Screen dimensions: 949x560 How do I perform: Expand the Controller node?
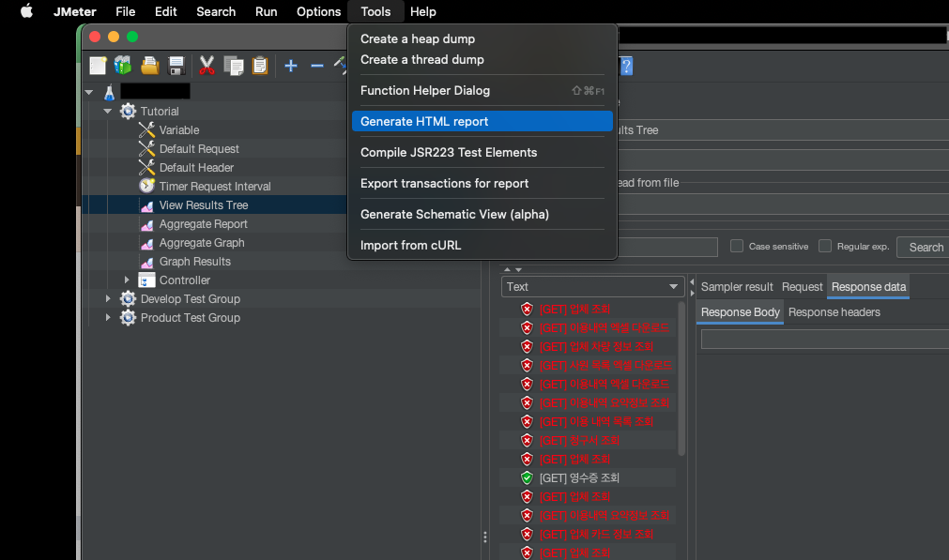(x=127, y=280)
